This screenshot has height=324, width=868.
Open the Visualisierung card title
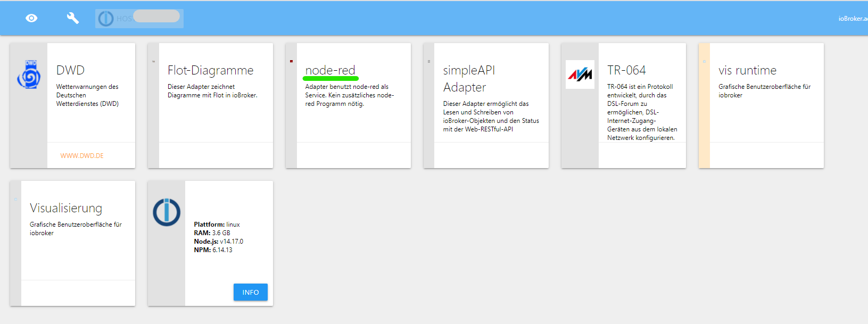(x=66, y=208)
